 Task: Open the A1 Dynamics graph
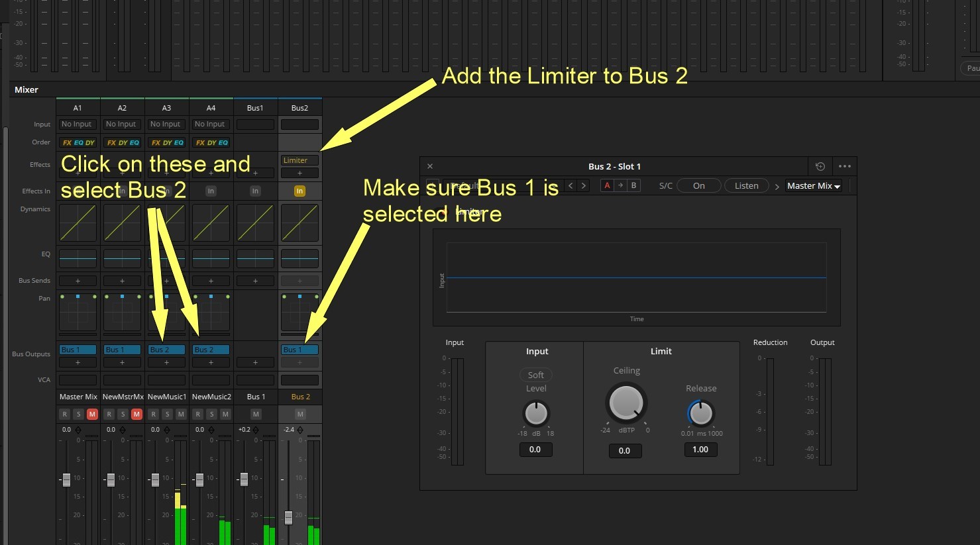click(x=78, y=223)
